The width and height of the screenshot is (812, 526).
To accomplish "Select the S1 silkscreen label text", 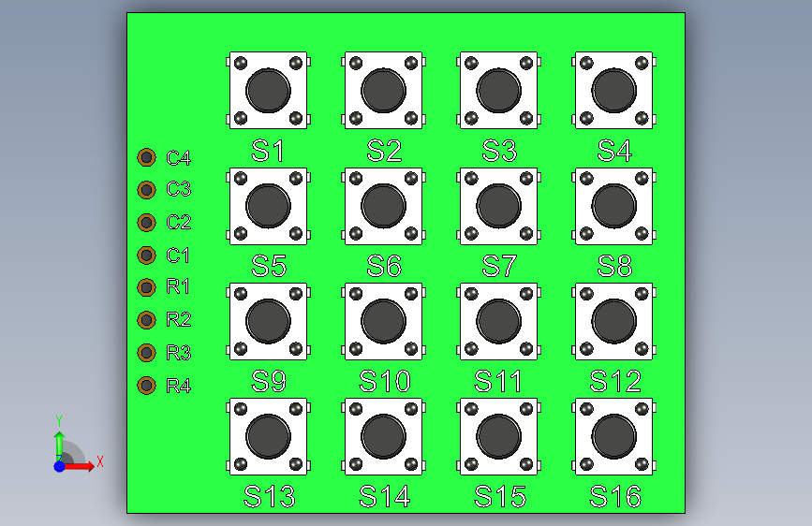I will [x=268, y=151].
